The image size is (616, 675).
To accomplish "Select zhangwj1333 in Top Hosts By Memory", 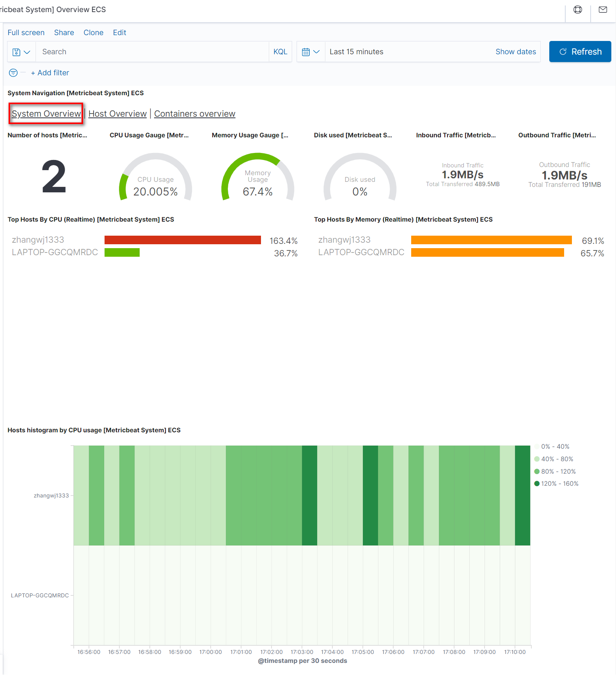I will [x=344, y=240].
